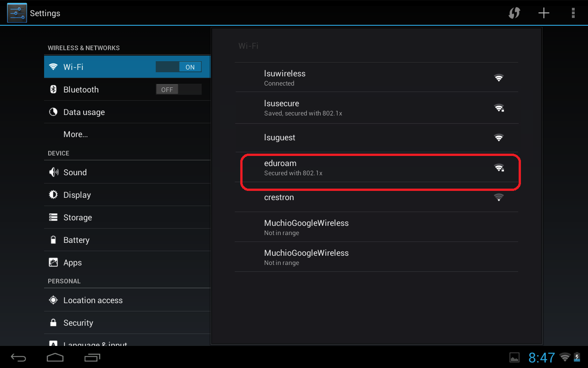Tap lsusecure locked signal icon

click(x=499, y=108)
